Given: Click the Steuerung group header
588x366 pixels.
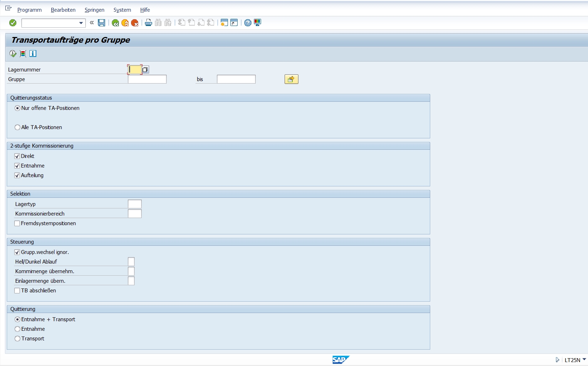Looking at the screenshot, I should click(218, 242).
